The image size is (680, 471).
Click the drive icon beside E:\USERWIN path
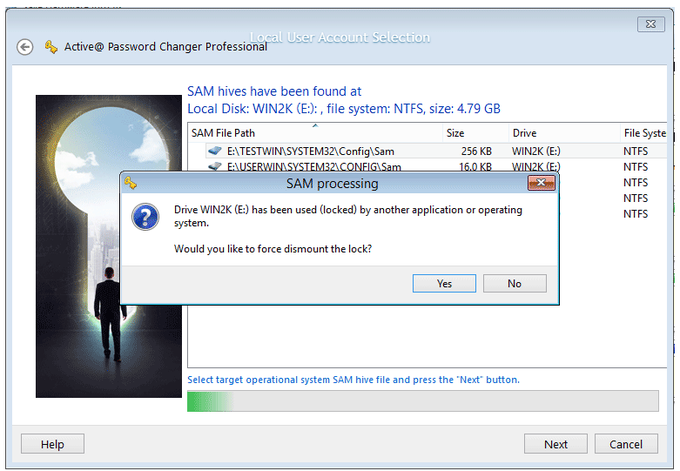pos(215,166)
